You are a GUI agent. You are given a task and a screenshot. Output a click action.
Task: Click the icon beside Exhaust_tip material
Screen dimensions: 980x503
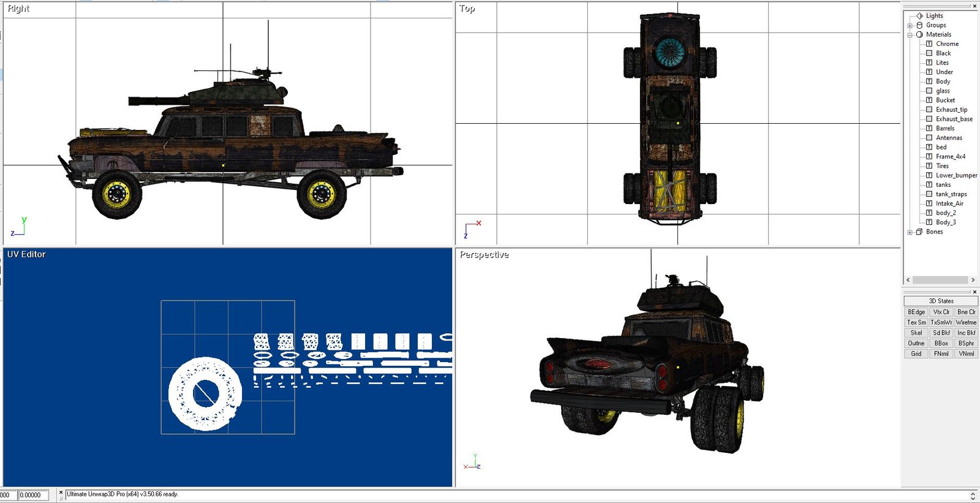[x=929, y=110]
